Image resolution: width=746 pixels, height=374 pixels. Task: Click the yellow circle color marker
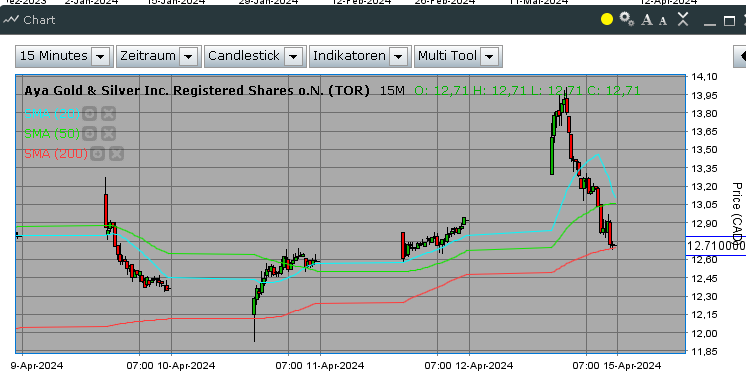click(x=607, y=20)
